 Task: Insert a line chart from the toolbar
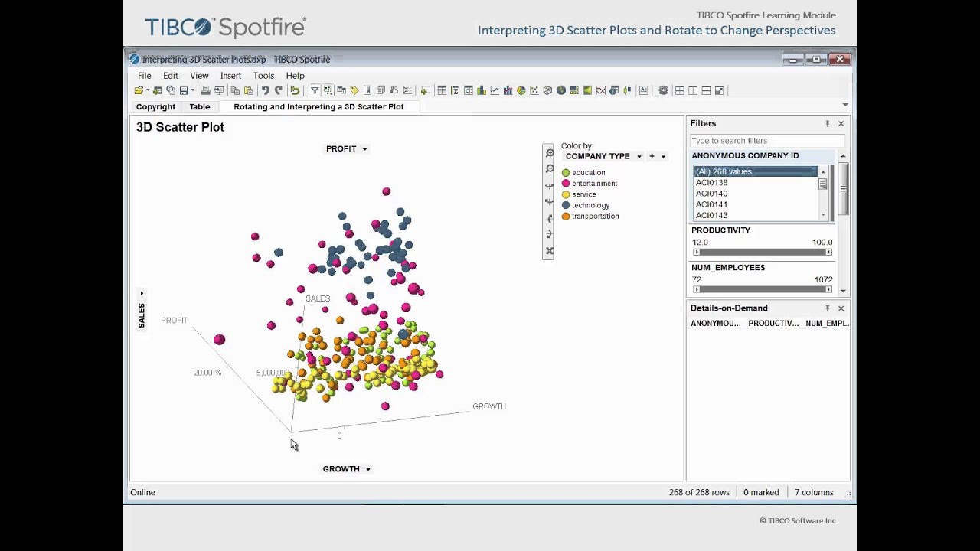[495, 90]
